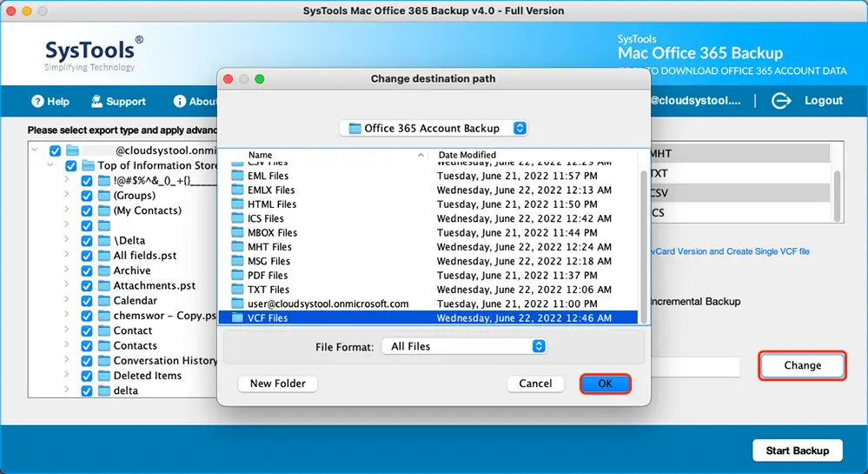Viewport: 868px width, 474px height.
Task: Click the Deleted Items folder icon
Action: [x=104, y=376]
